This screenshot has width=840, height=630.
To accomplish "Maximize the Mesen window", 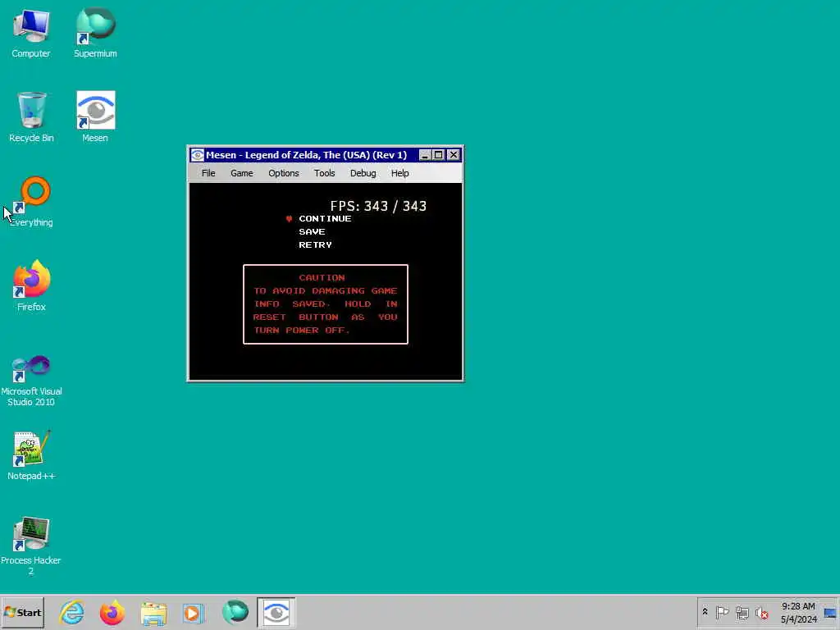I will pos(439,155).
